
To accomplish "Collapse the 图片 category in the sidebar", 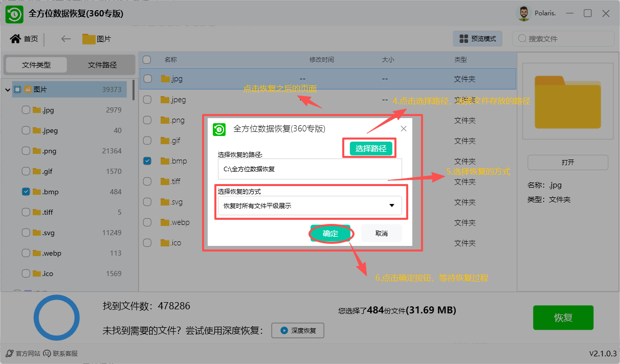I will pos(7,89).
